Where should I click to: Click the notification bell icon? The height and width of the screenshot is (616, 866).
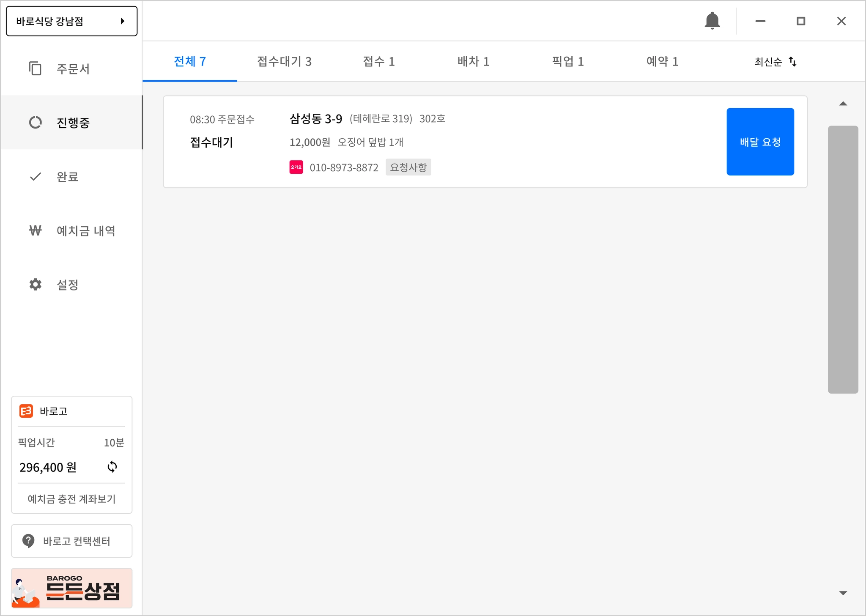[712, 21]
